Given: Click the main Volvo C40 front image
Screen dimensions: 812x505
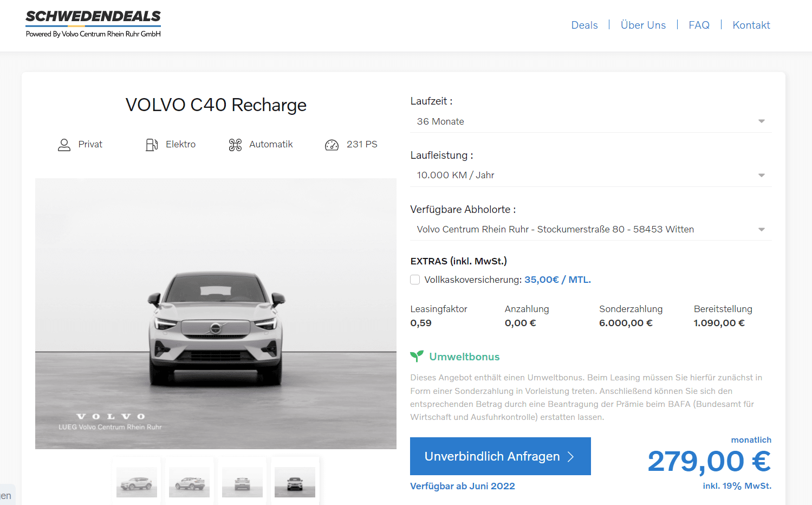Looking at the screenshot, I should [216, 314].
